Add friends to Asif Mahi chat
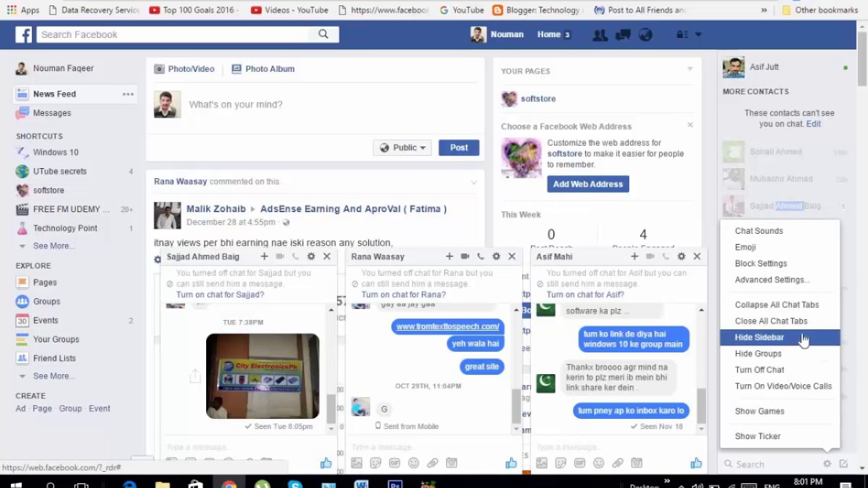Screen dimensions: 868x488 (634, 256)
